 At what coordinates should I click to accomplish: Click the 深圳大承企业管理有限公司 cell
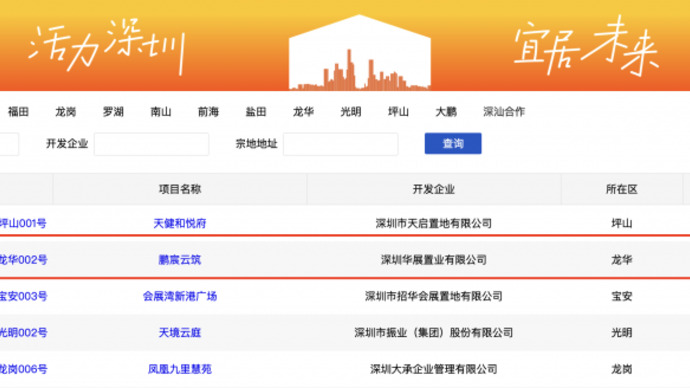click(x=433, y=370)
